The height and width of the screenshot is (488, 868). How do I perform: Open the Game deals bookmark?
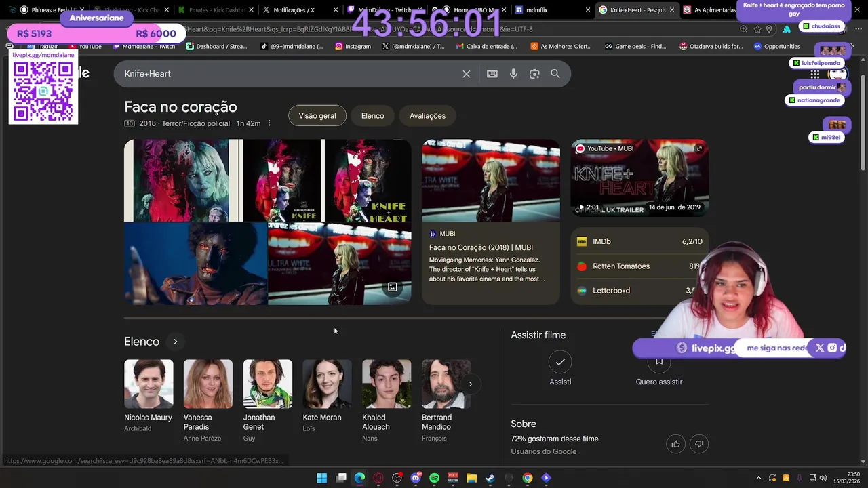[x=635, y=47]
